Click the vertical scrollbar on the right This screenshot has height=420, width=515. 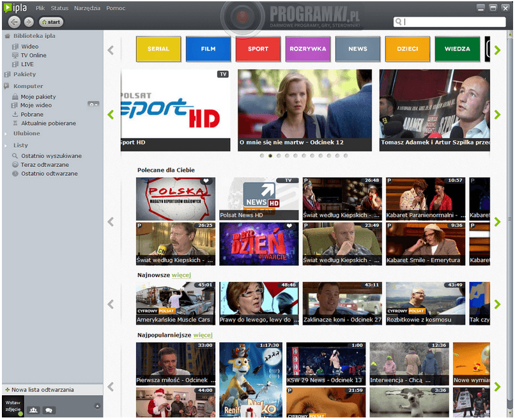[510, 219]
